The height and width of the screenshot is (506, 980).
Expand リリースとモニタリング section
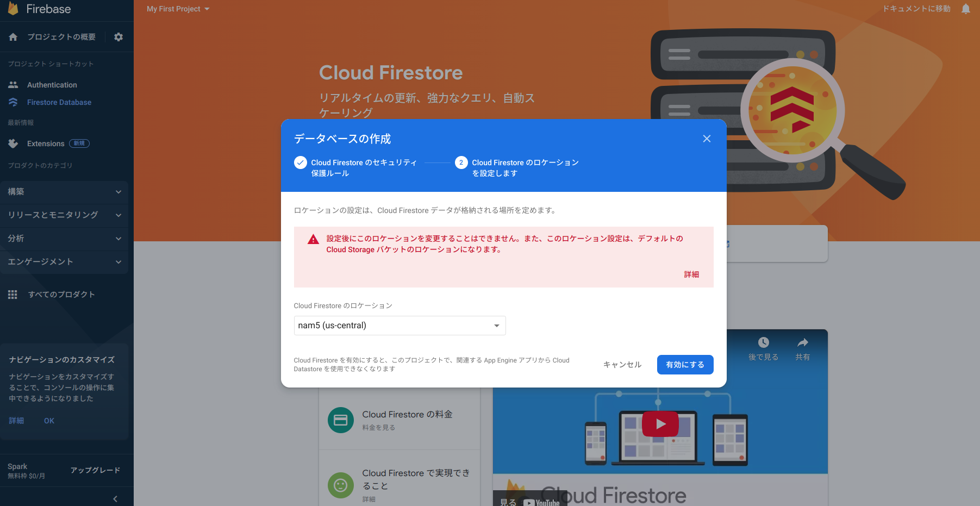[64, 215]
